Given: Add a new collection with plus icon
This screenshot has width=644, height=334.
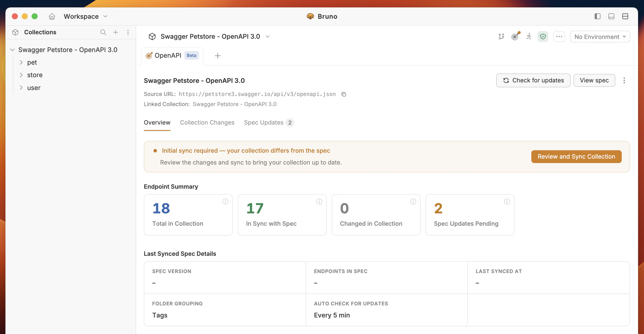Looking at the screenshot, I should (x=115, y=32).
